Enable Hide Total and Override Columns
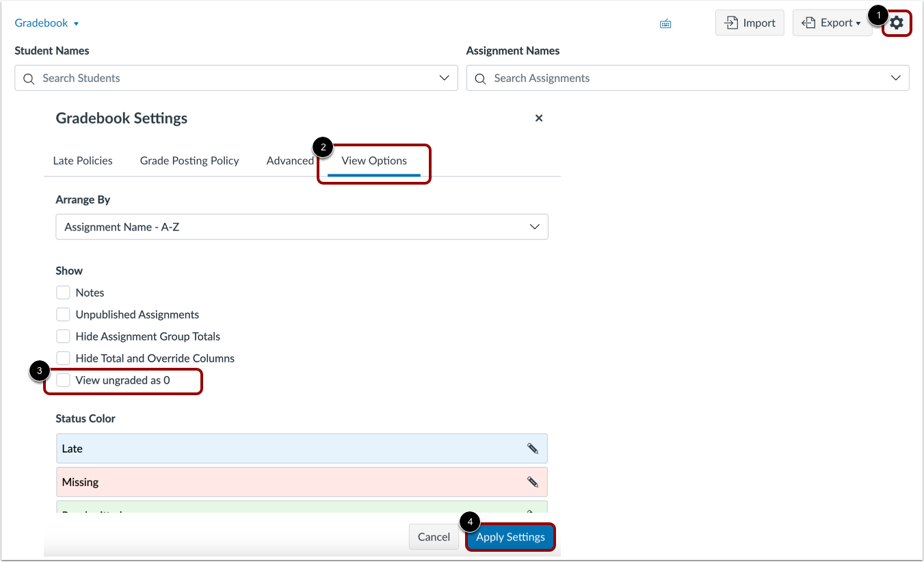Screen dimensions: 924x562 coord(63,358)
